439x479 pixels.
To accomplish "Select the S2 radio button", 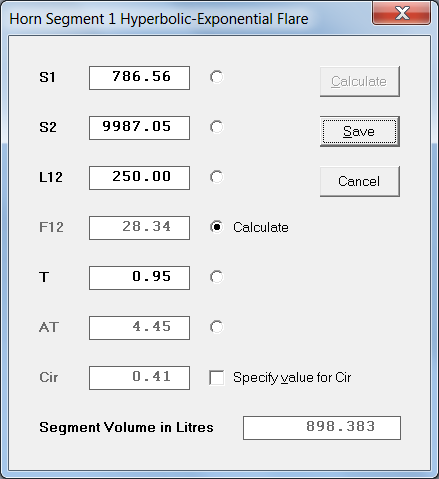I will (x=216, y=127).
